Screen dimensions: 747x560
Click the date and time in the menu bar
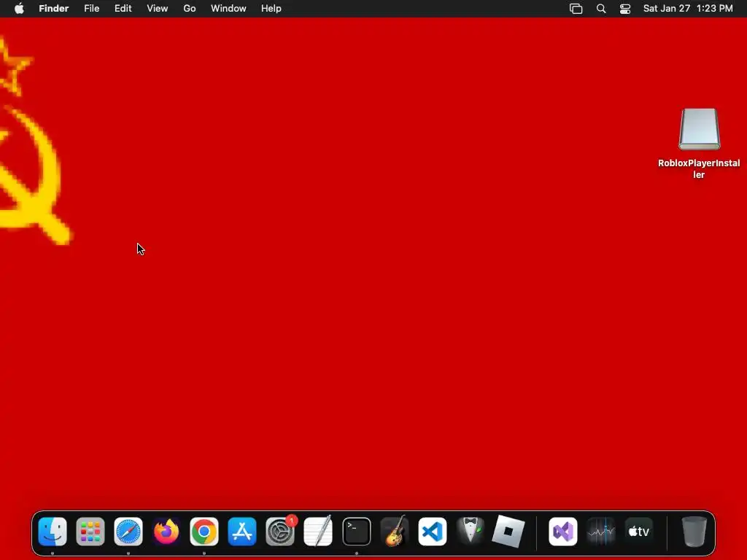click(x=688, y=9)
